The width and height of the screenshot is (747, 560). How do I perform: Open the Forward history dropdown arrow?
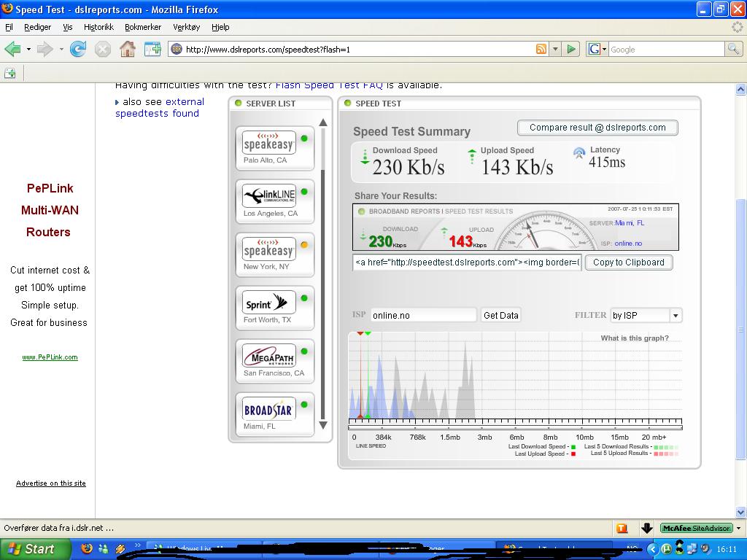pyautogui.click(x=61, y=49)
